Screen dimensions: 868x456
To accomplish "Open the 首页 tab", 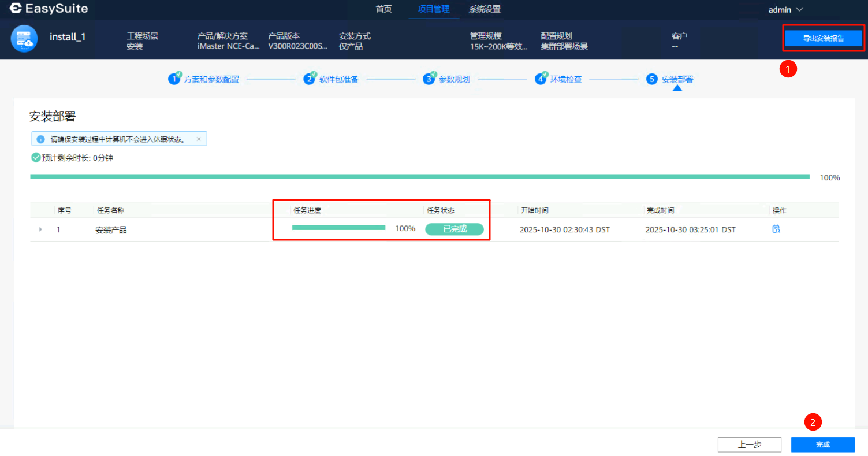I will click(383, 9).
